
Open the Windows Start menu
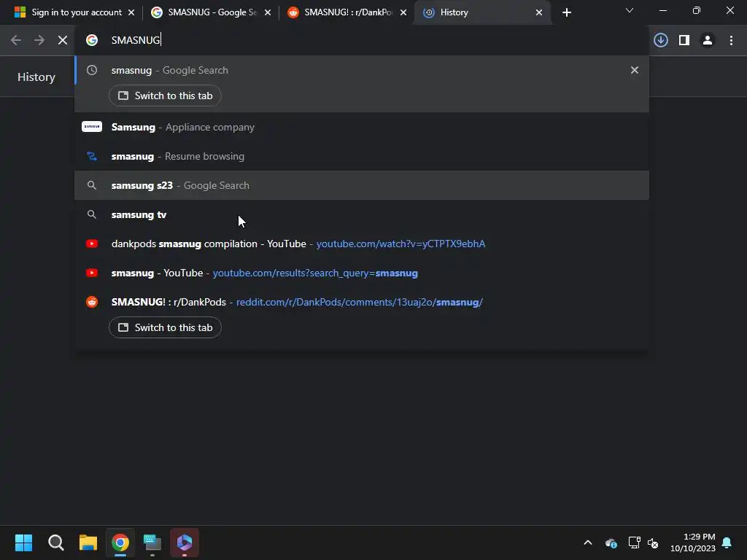[x=23, y=542]
